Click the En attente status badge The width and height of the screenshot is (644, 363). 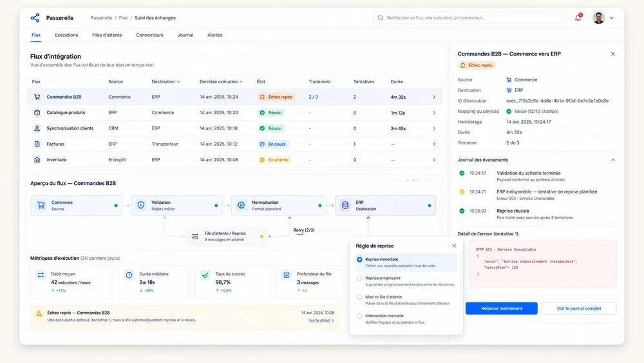274,159
